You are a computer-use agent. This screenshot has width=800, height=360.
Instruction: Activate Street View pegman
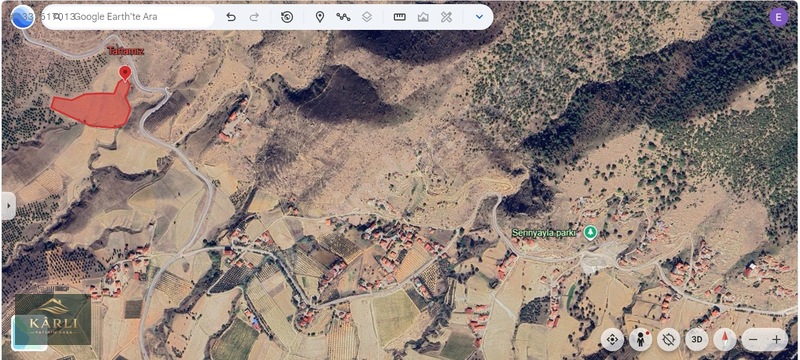[x=640, y=340]
